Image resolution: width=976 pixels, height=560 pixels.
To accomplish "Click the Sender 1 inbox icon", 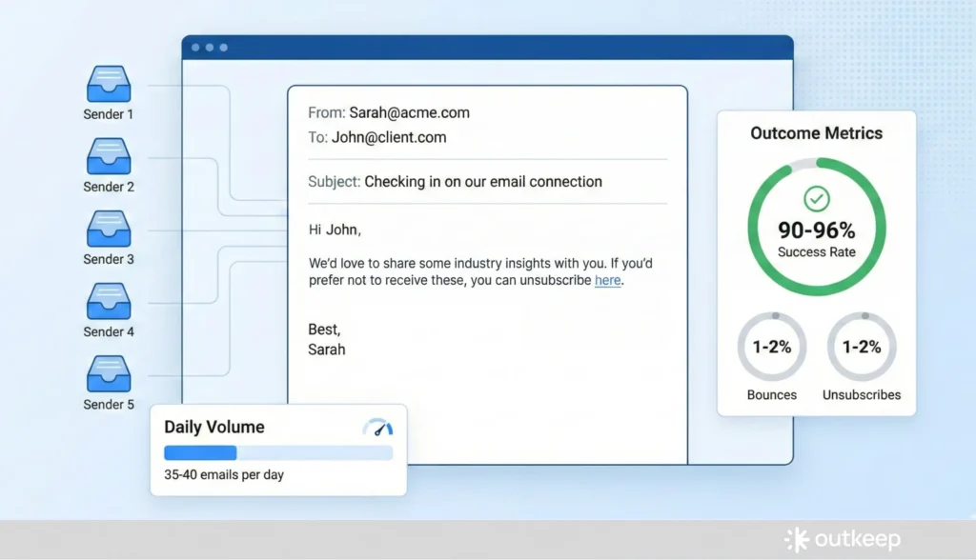I will 109,85.
